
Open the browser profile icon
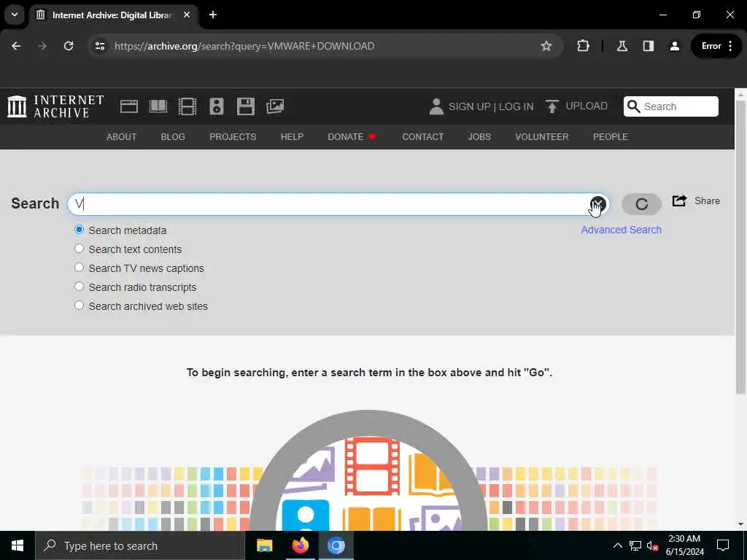(x=674, y=46)
